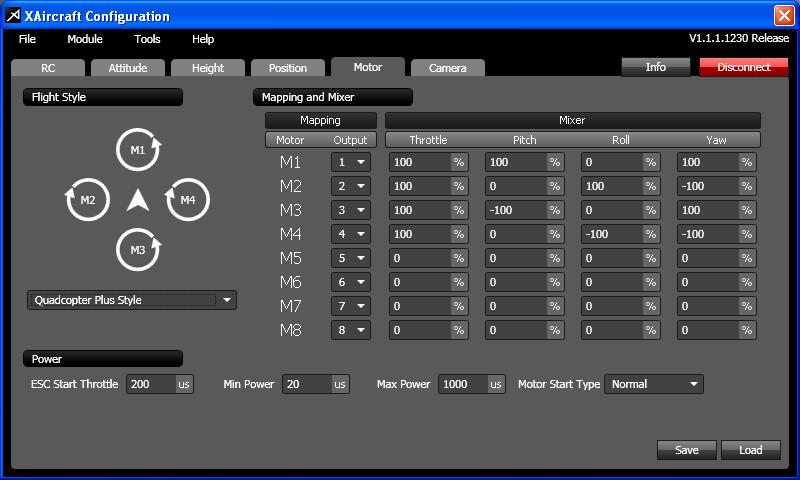Open the Module menu
Screen dimensions: 800x480
tap(85, 39)
